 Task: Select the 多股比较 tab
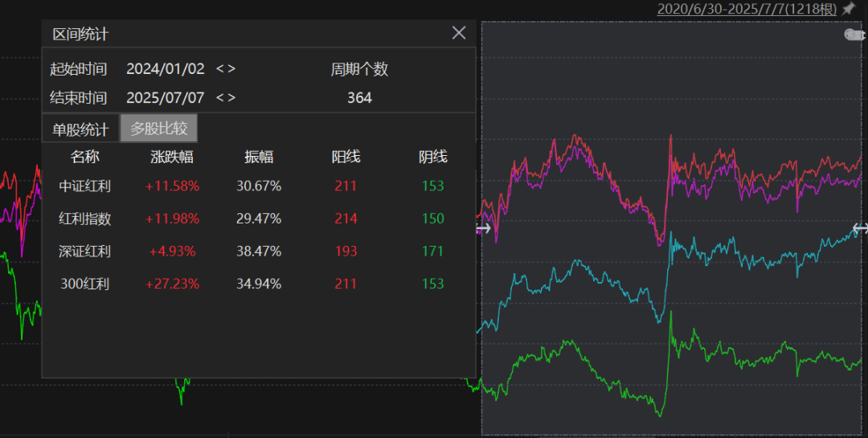pos(159,129)
